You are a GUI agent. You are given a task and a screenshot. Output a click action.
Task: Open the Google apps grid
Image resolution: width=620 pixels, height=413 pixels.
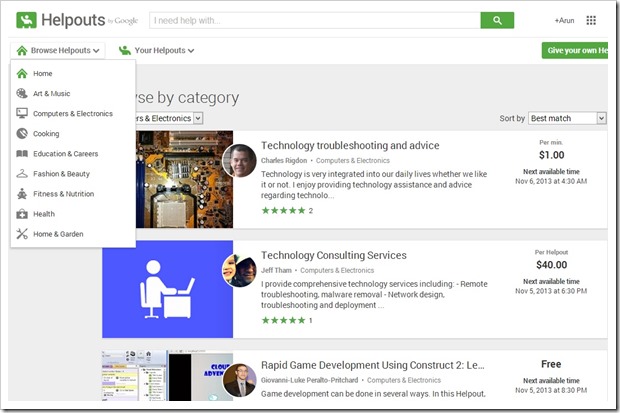(x=590, y=20)
